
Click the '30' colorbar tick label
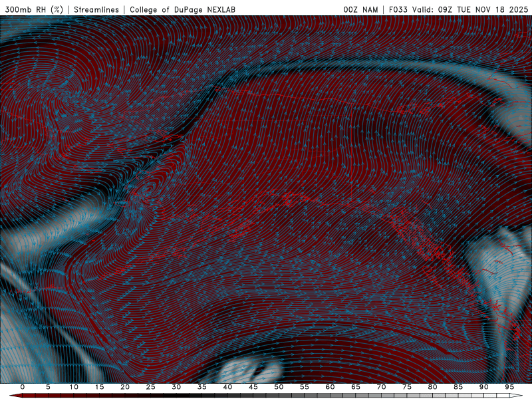click(176, 387)
